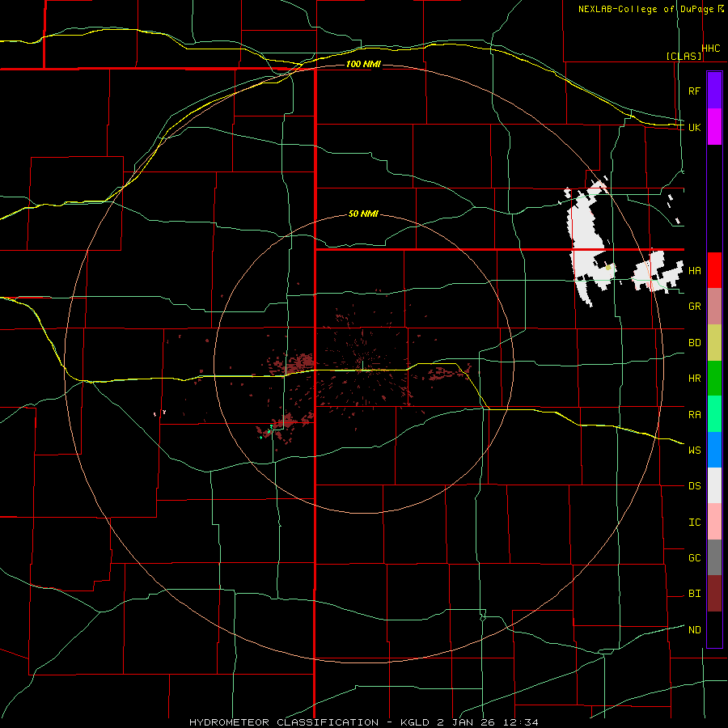Click the ND legend label
The width and height of the screenshot is (728, 728).
[x=694, y=630]
